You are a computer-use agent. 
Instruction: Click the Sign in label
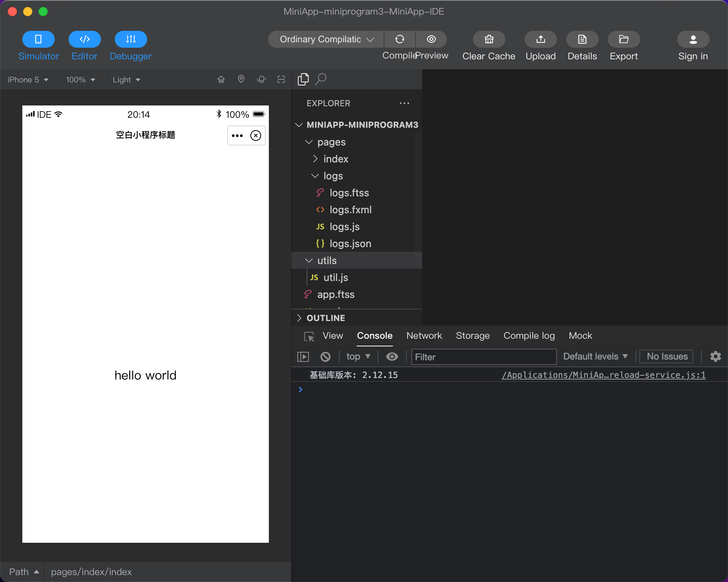[693, 56]
